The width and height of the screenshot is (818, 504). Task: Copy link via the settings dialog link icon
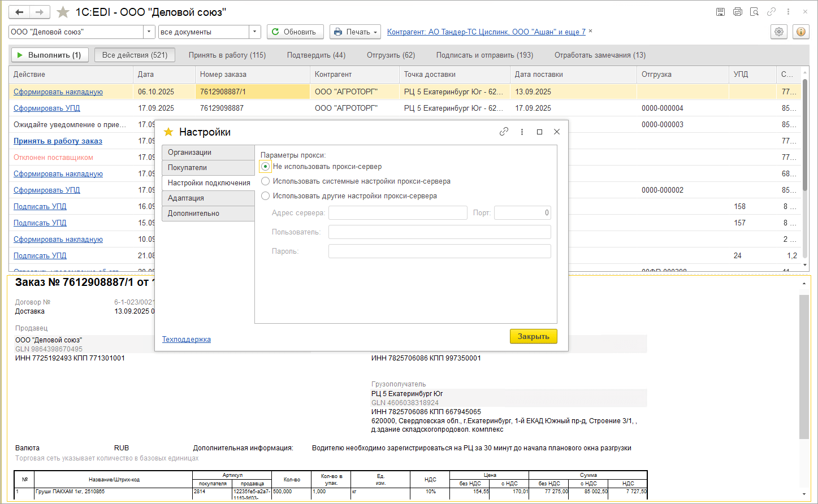504,132
